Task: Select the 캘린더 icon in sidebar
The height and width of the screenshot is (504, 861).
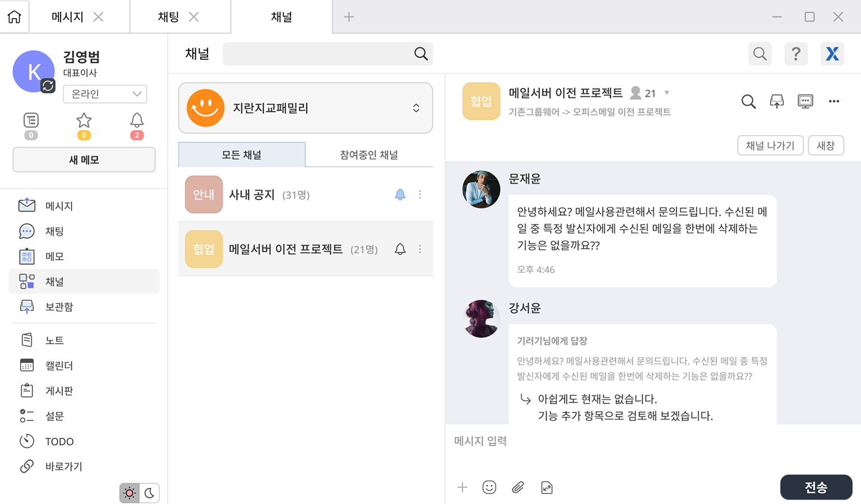Action: pos(26,365)
